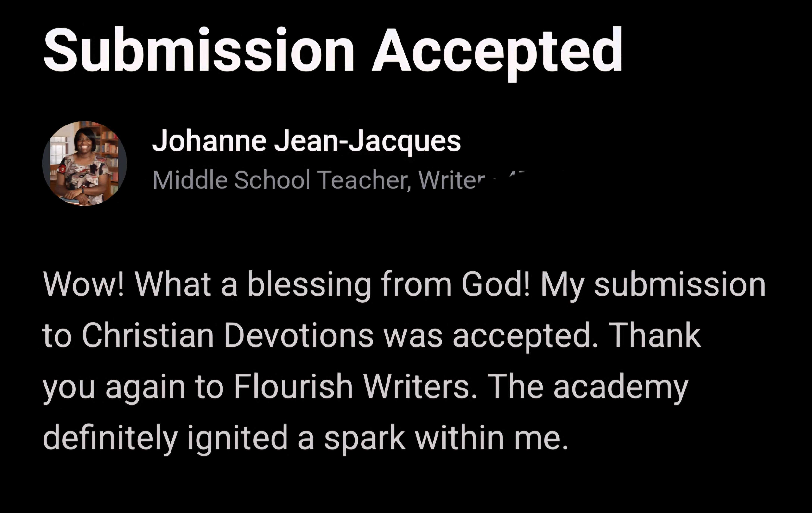Click "My submission" in the testimonial body
The image size is (812, 513).
653,284
